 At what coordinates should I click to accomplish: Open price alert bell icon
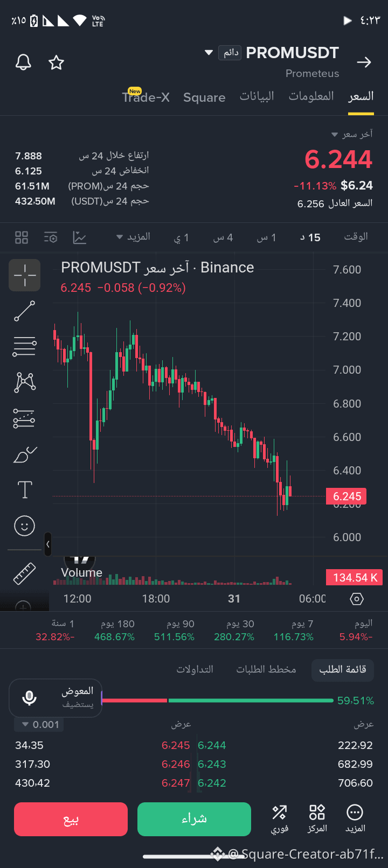tap(23, 62)
